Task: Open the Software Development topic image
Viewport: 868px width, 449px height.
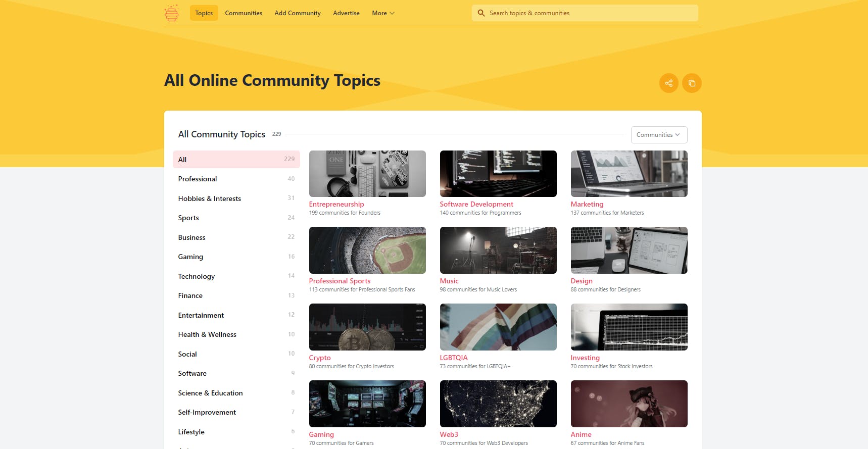Action: (498, 174)
